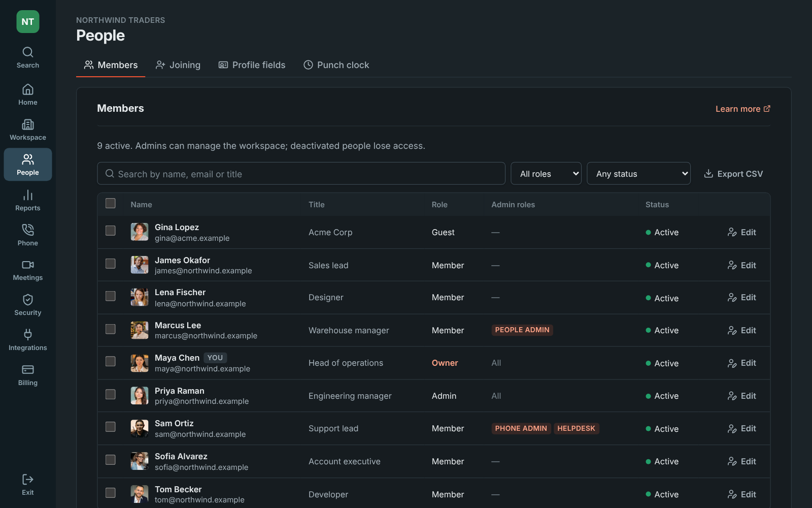Screen dimensions: 812x508
Task: Open Integrations in the sidebar
Action: [28, 340]
